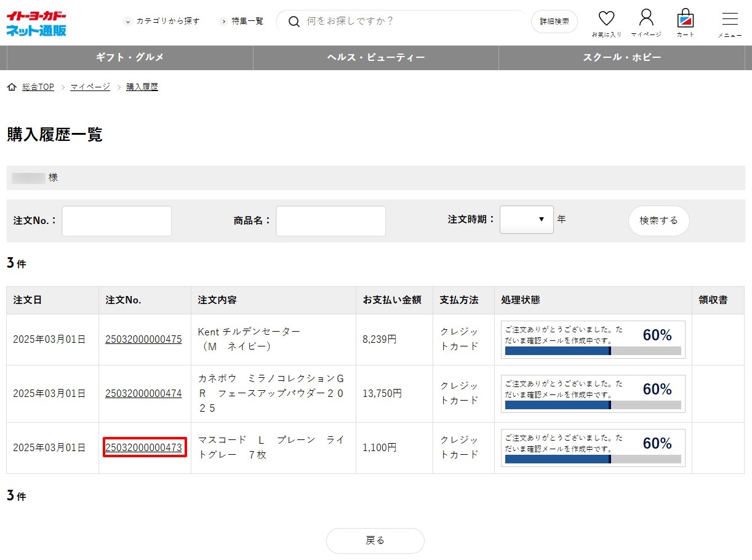Click the home icon beside 総合TOP
This screenshot has width=752, height=560.
(12, 87)
